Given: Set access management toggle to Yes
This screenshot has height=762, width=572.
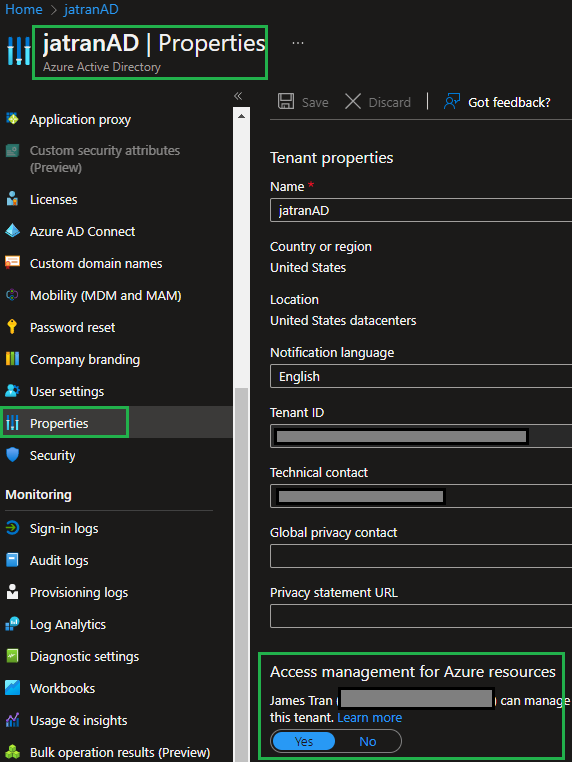Looking at the screenshot, I should [304, 741].
